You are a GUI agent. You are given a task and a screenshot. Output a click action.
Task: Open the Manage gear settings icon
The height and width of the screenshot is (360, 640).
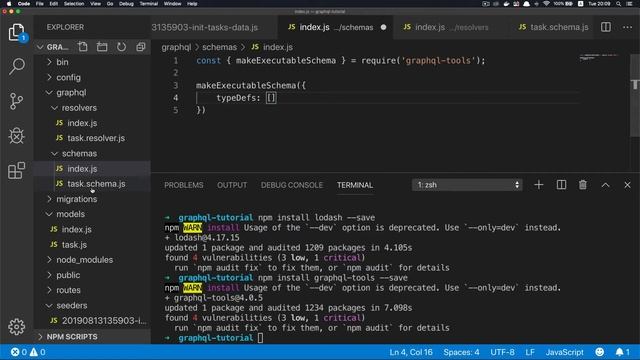tap(17, 327)
